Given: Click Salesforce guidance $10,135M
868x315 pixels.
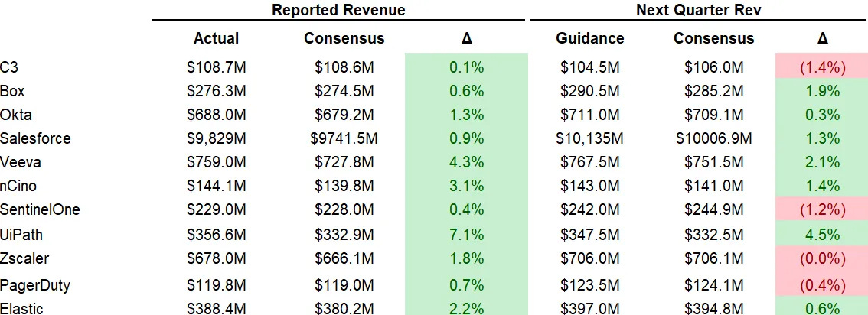Looking at the screenshot, I should [x=590, y=138].
